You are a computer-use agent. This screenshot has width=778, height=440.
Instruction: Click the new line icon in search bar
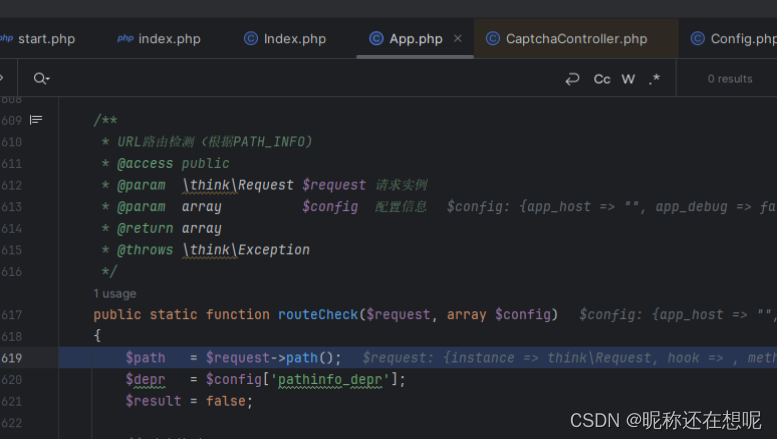coord(572,79)
